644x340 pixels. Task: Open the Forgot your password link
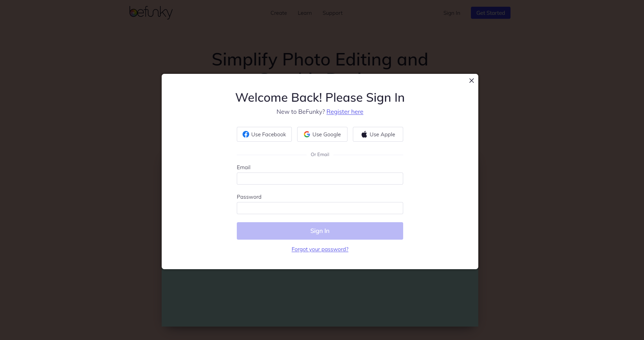(320, 249)
